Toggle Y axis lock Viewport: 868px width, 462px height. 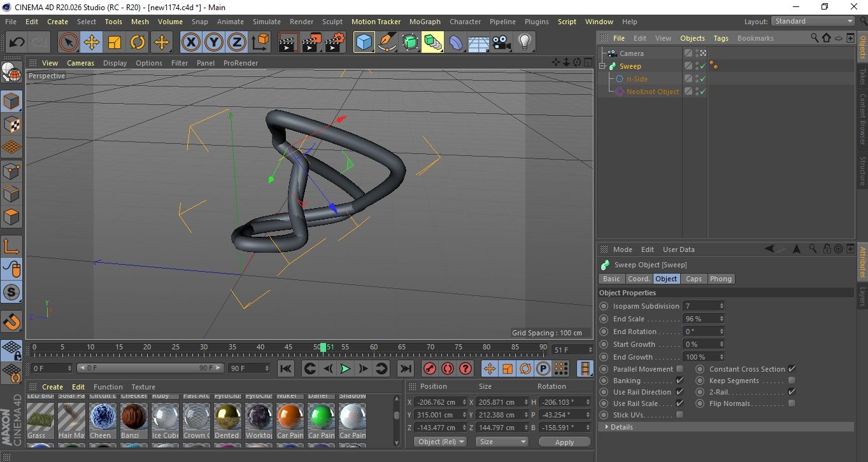[x=214, y=43]
